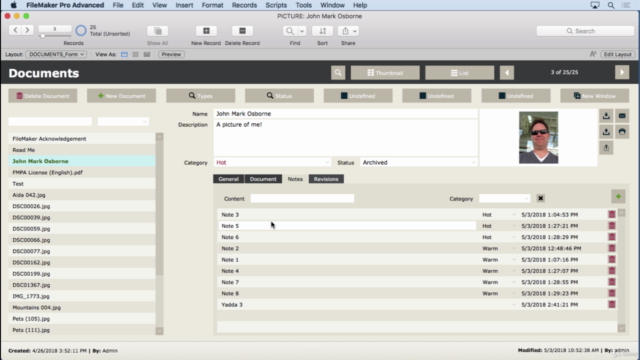Delete Note 2 with trash icon
The image size is (640, 360).
pos(612,248)
